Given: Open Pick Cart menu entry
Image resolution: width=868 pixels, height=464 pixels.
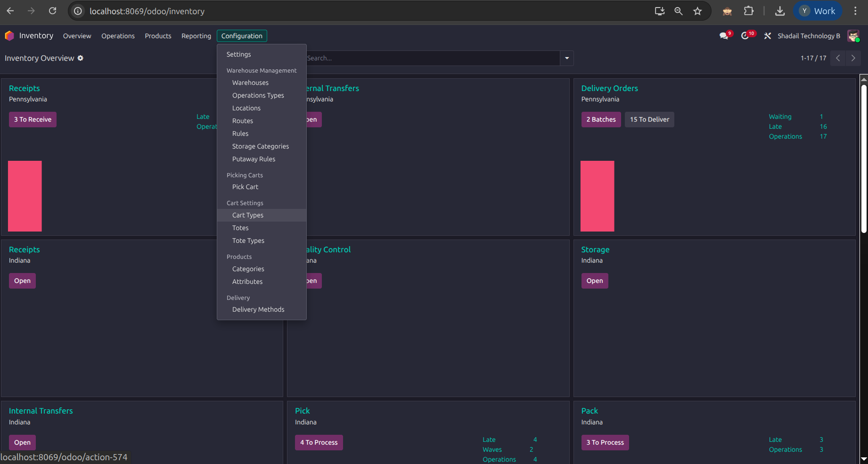Looking at the screenshot, I should [x=262, y=187].
